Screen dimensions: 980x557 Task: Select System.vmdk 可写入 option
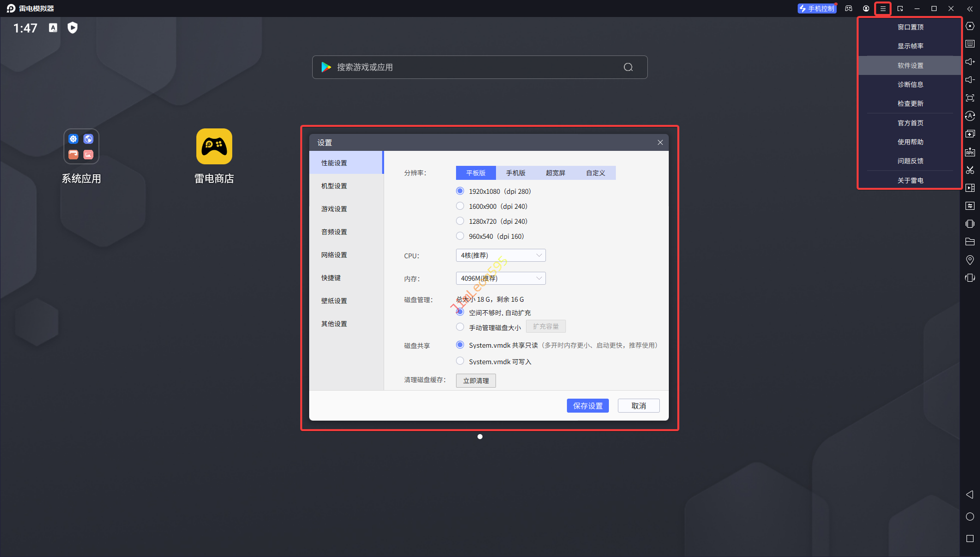click(x=460, y=361)
